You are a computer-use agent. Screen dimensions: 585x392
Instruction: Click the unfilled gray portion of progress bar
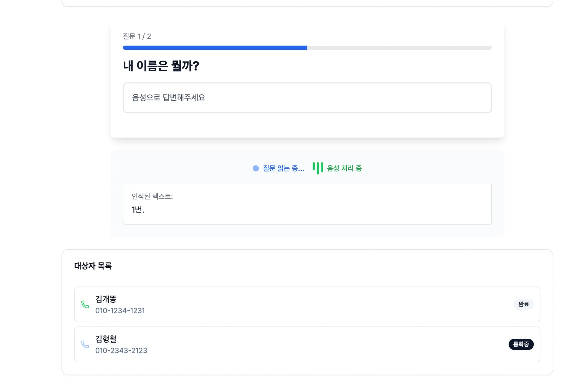tap(399, 48)
